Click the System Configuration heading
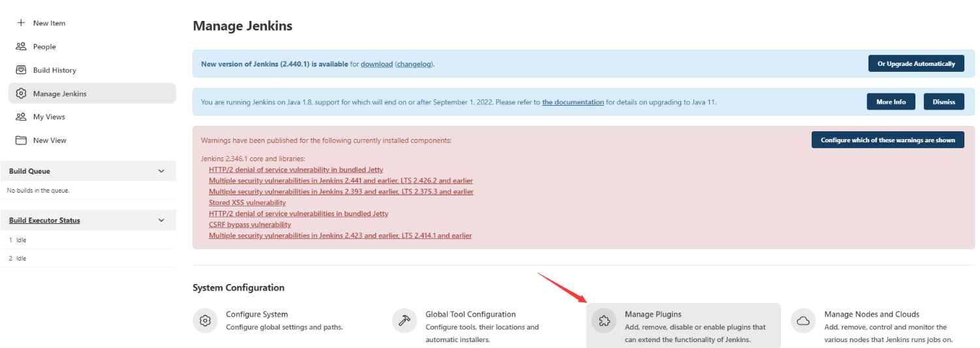980x348 pixels. click(238, 287)
